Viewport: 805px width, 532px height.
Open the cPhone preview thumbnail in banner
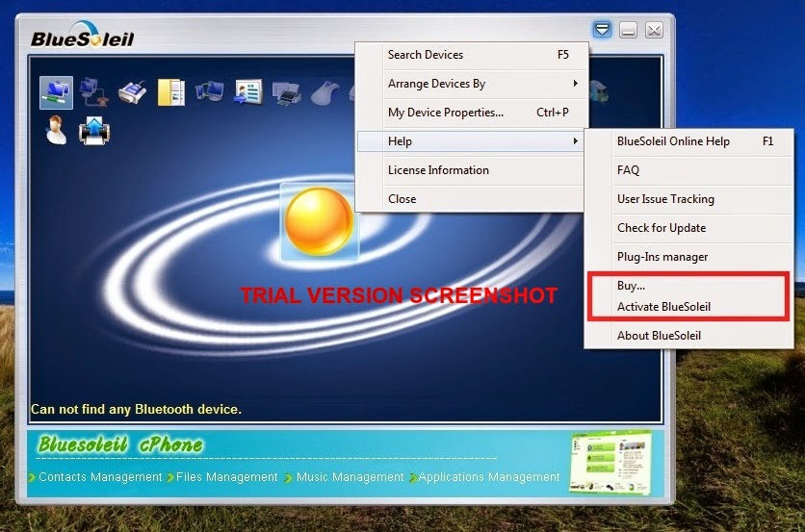[x=610, y=463]
